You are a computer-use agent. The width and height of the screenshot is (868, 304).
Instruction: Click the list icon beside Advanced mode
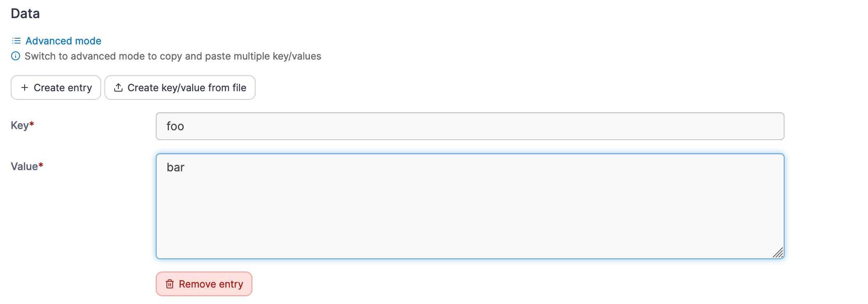(16, 41)
